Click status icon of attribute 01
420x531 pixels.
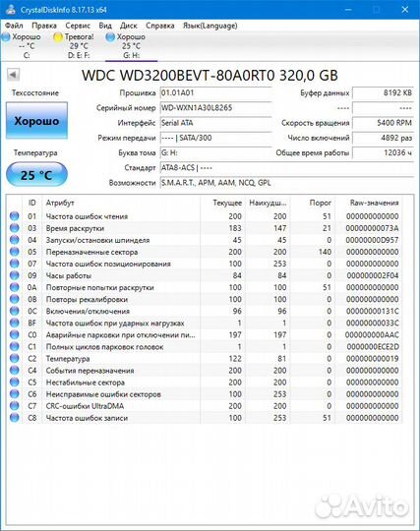pos(14,215)
